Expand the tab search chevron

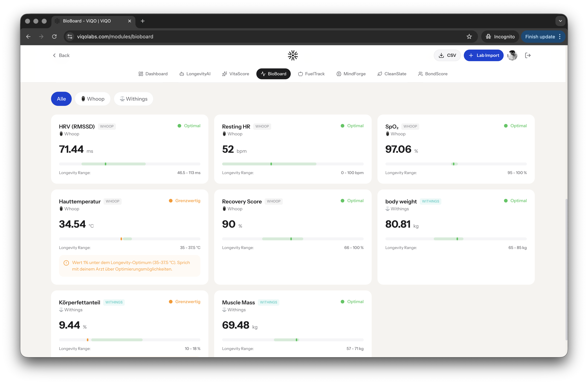pos(560,21)
